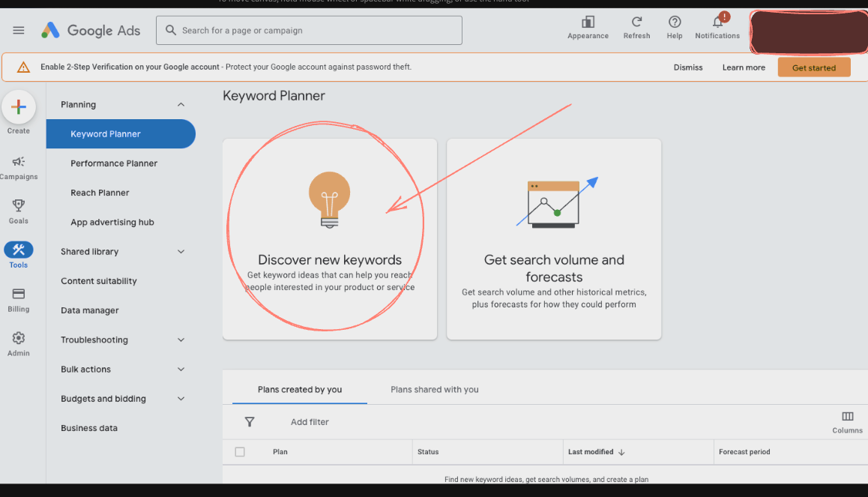Select Keyword Planner in the menu
Viewport: 868px width, 497px height.
tap(121, 134)
